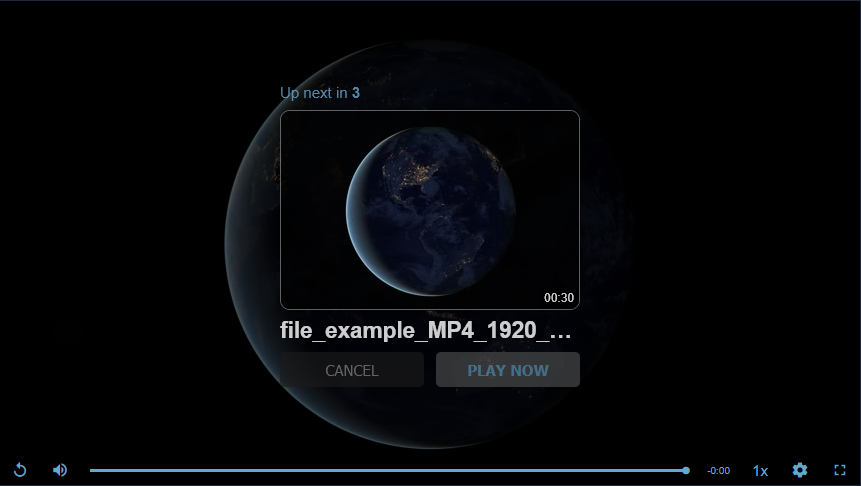Click the file_example_MP4_1920 title text
Viewport: 861px width, 486px height.
coord(426,330)
